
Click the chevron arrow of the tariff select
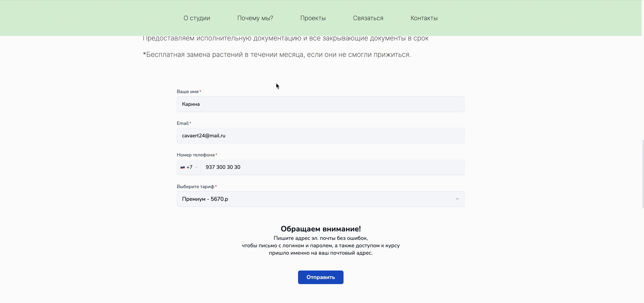click(457, 199)
